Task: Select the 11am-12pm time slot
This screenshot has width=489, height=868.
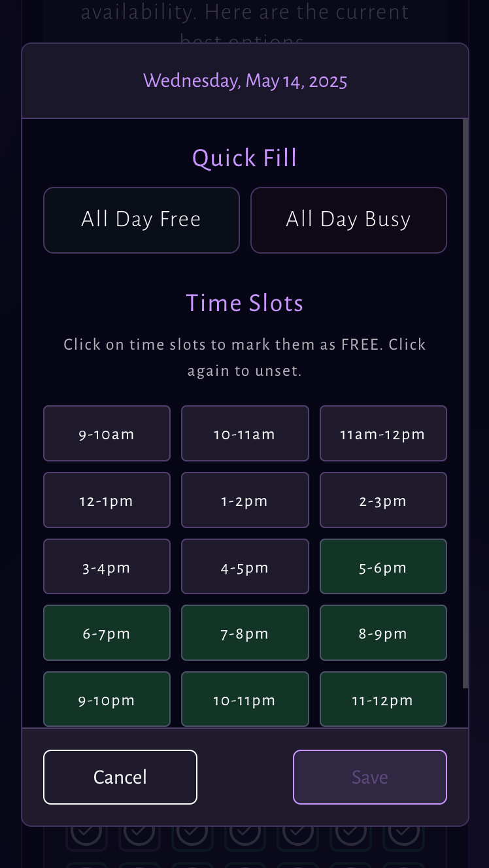Action: [x=383, y=433]
